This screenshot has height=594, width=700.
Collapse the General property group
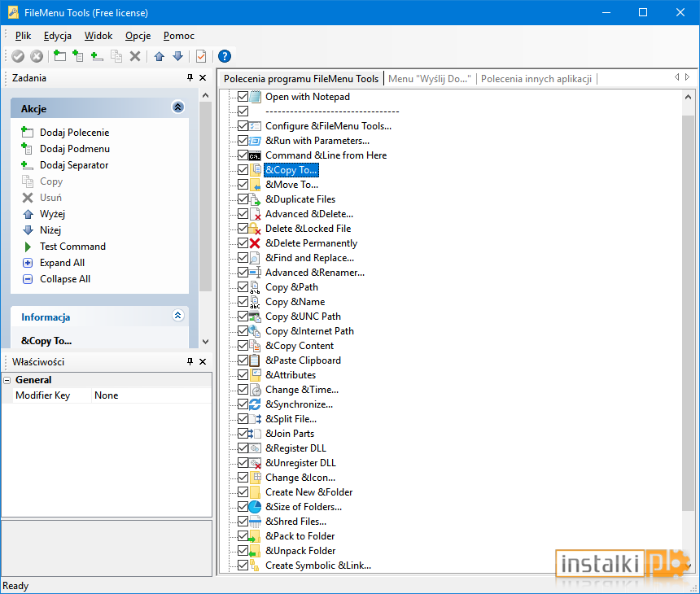click(7, 380)
